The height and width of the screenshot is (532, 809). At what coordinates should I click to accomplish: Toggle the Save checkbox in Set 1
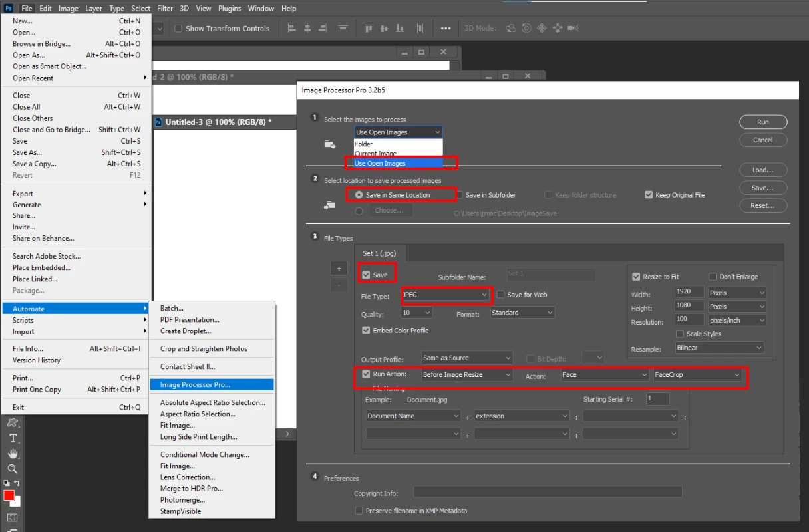[366, 275]
